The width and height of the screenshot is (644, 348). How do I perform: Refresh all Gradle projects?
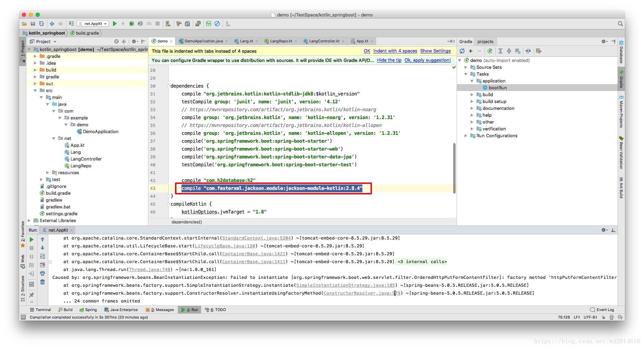[462, 51]
